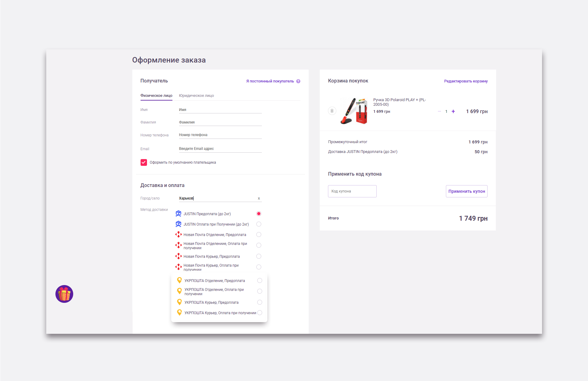Open the gift box widget icon
This screenshot has height=381, width=588.
(64, 294)
